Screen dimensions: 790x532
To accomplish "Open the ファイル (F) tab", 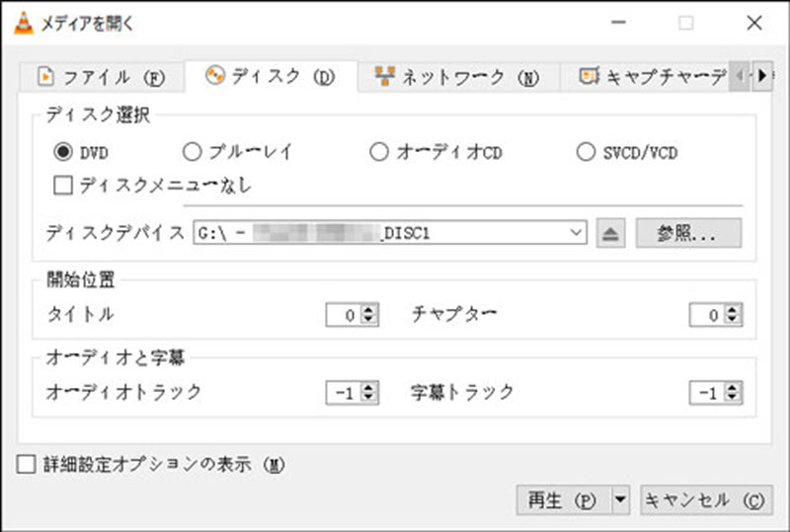I will (102, 77).
